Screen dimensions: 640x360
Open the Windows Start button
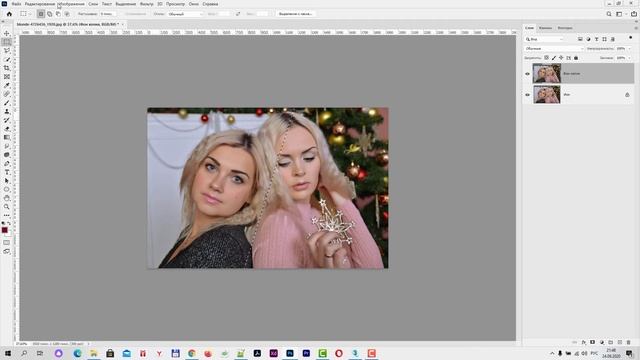tap(7, 353)
